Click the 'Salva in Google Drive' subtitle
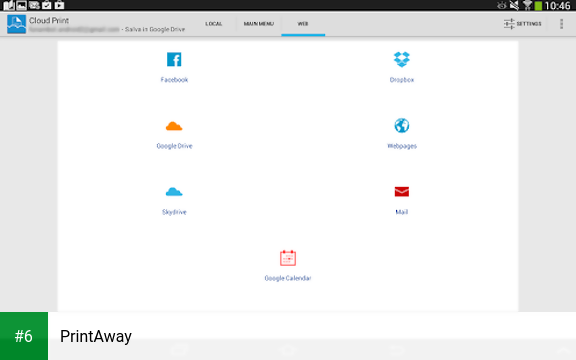Screen dimensions: 576x360 (x=155, y=29)
